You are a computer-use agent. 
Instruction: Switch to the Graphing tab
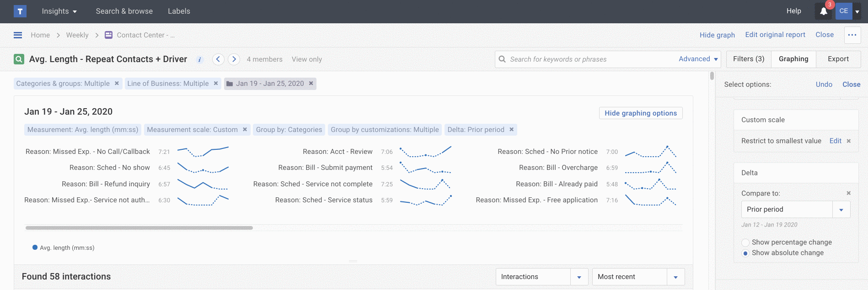pyautogui.click(x=793, y=59)
